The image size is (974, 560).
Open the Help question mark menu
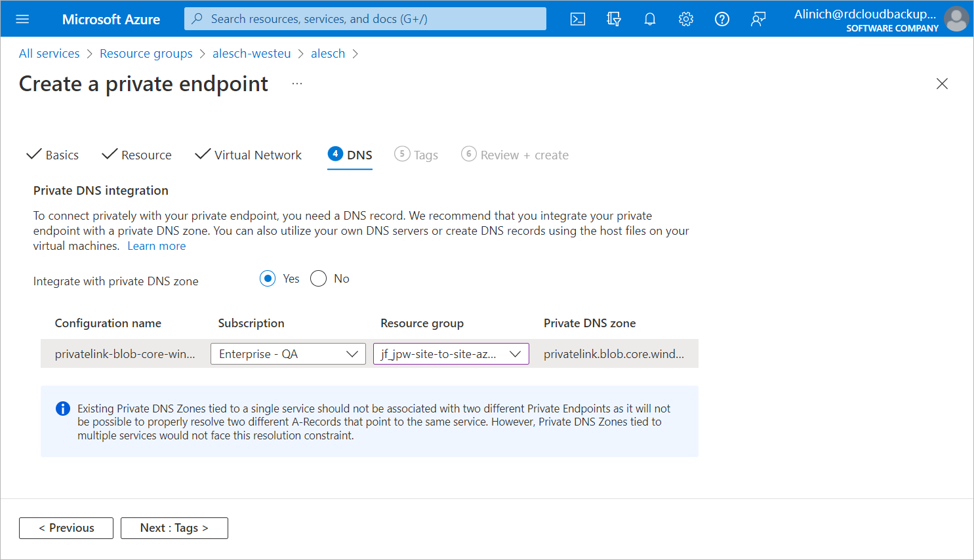(722, 19)
